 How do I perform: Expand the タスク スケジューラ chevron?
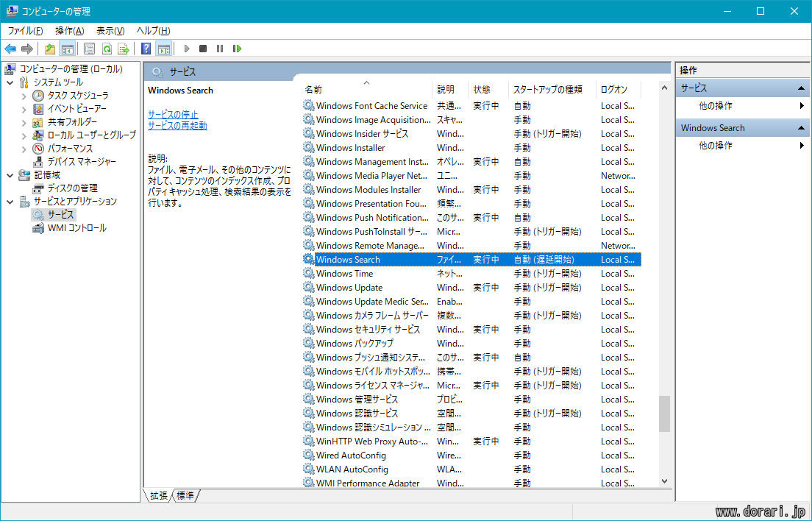click(24, 96)
